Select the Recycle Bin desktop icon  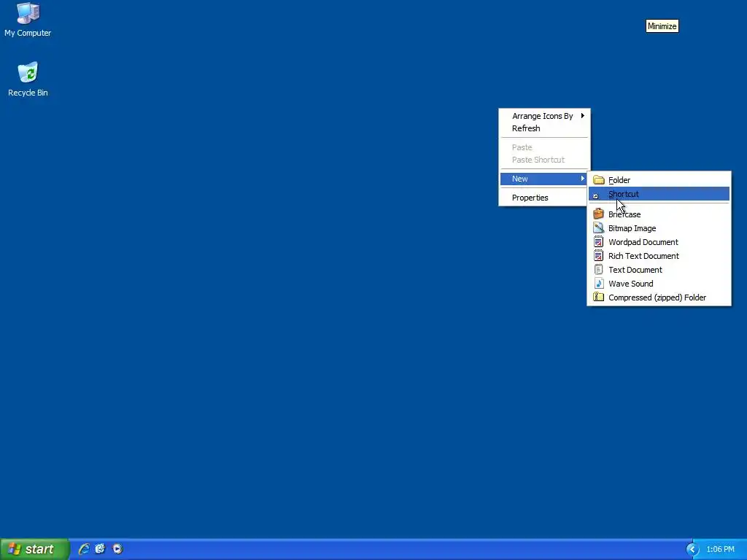tap(28, 79)
